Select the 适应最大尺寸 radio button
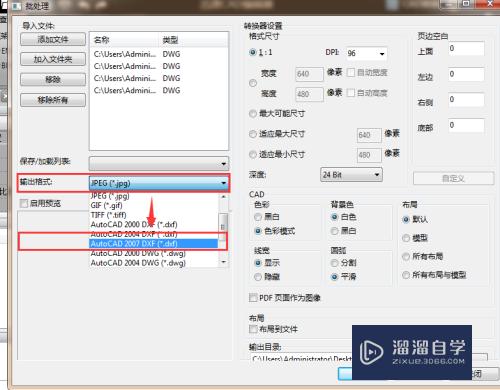Image resolution: width=500 pixels, height=390 pixels. click(253, 134)
